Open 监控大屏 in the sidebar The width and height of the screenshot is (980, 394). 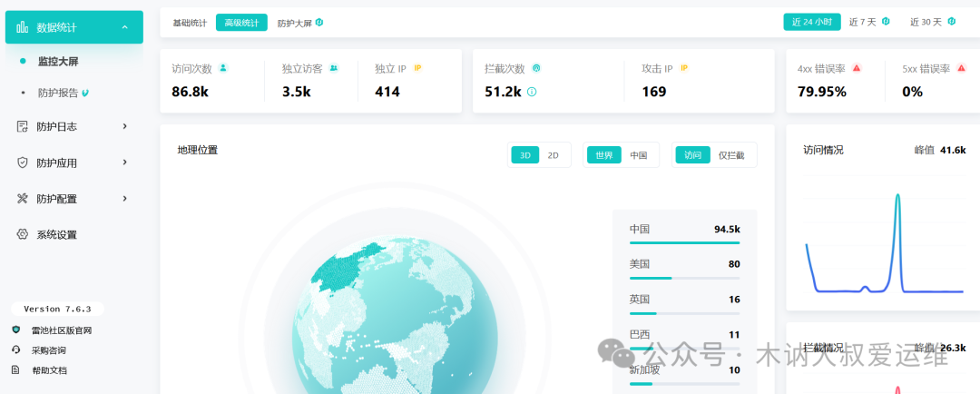click(x=57, y=62)
